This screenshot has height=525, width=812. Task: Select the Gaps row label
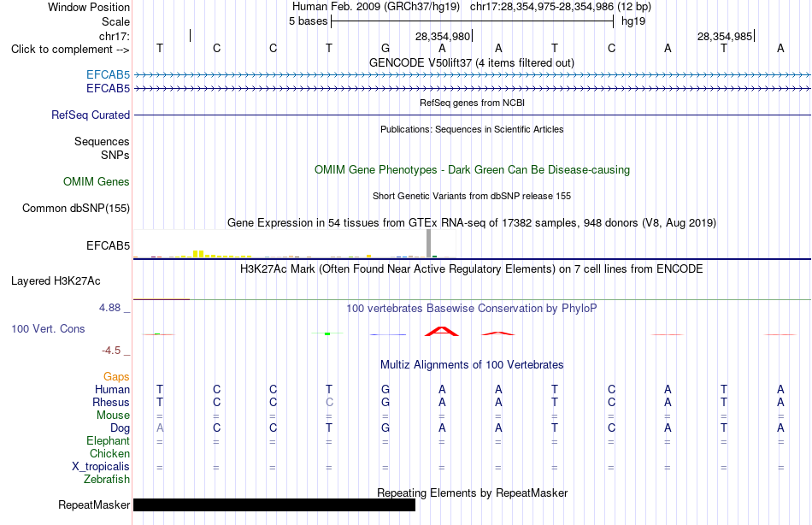(116, 377)
